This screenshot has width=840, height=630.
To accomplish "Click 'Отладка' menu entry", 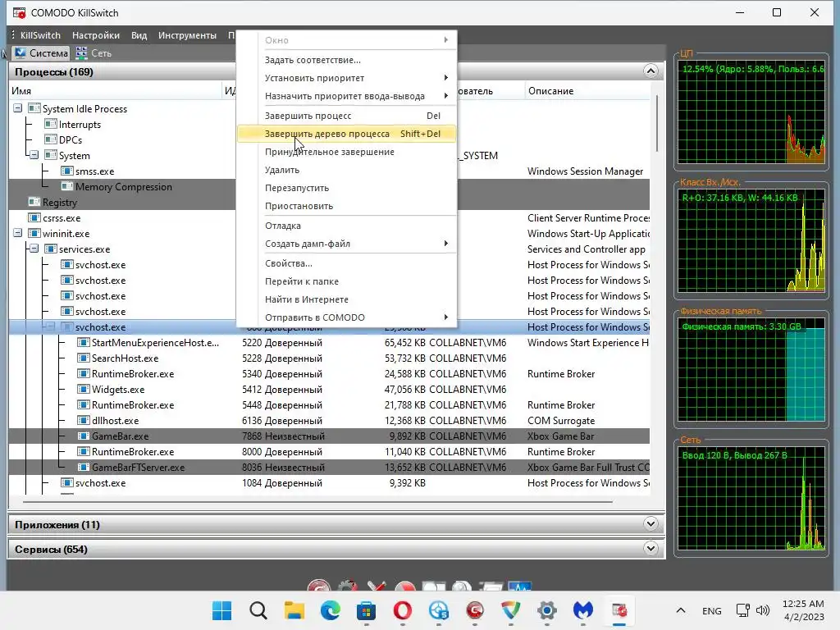I will tap(347, 226).
